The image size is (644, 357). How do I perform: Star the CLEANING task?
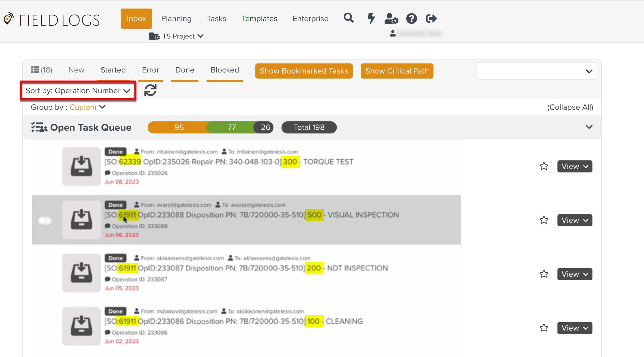[544, 328]
